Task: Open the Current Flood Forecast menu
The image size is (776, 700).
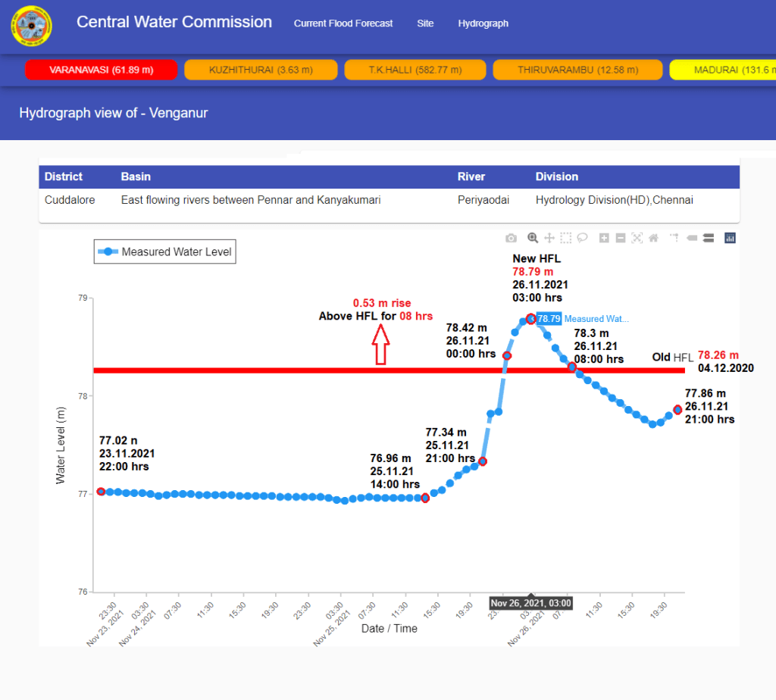Action: pyautogui.click(x=343, y=23)
